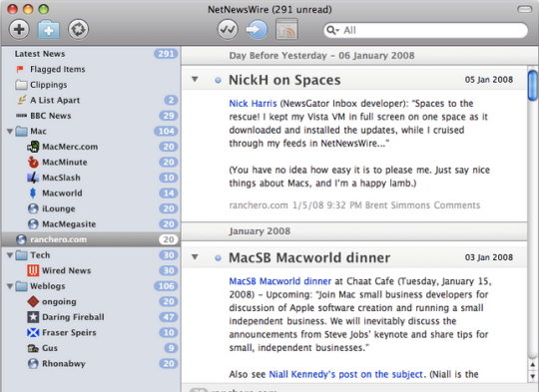
Task: Open the MacSB Macworld dinner blue link
Action: (280, 281)
